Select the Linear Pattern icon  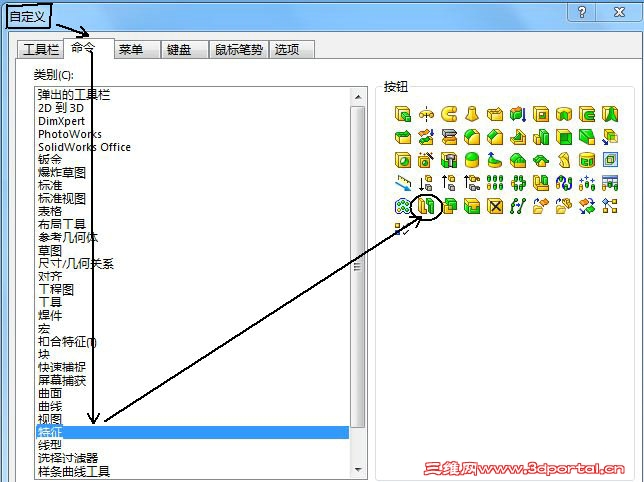[495, 183]
